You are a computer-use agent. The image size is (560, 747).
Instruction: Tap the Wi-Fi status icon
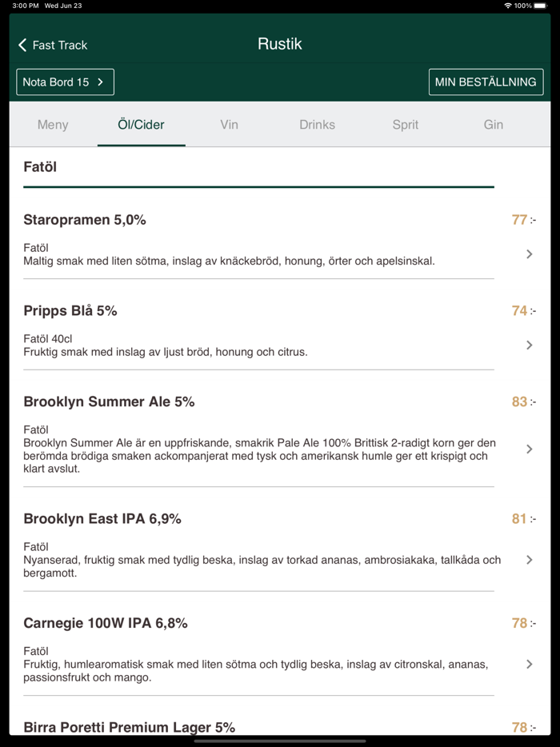click(x=508, y=6)
